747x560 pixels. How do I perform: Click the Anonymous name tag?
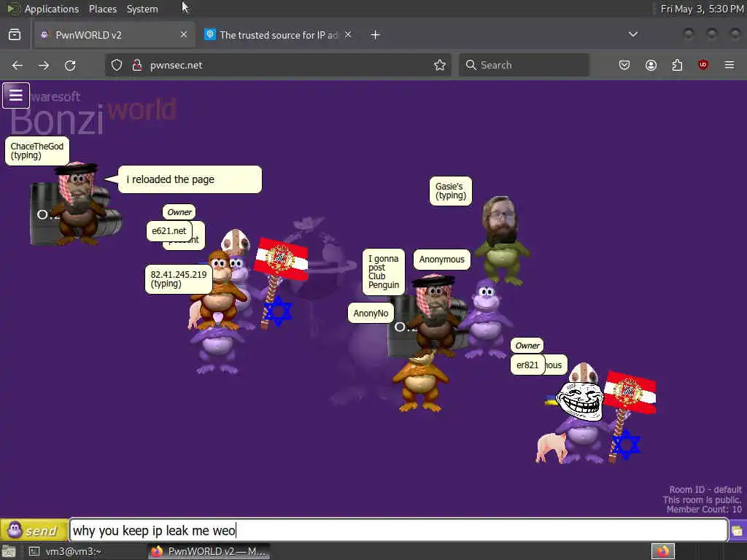[x=441, y=260]
